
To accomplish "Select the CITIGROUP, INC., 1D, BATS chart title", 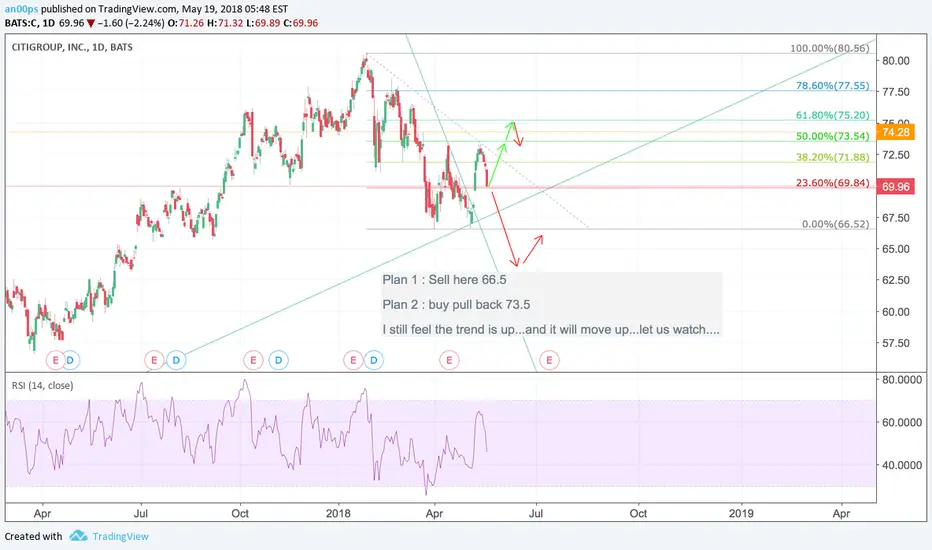I will tap(72, 47).
